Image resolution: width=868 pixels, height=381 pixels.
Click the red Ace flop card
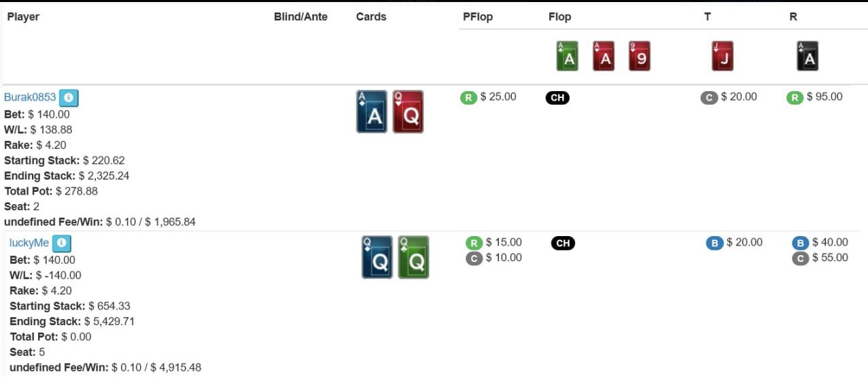pyautogui.click(x=604, y=56)
